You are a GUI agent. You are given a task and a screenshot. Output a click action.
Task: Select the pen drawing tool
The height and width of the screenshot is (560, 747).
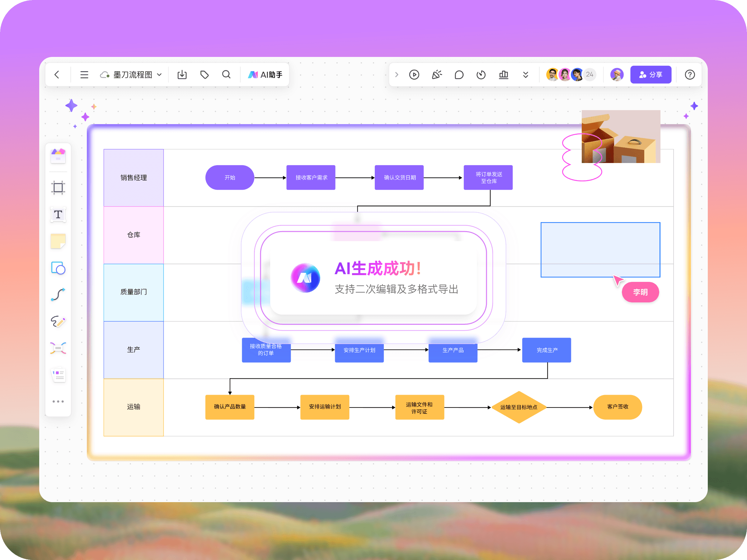pos(58,321)
